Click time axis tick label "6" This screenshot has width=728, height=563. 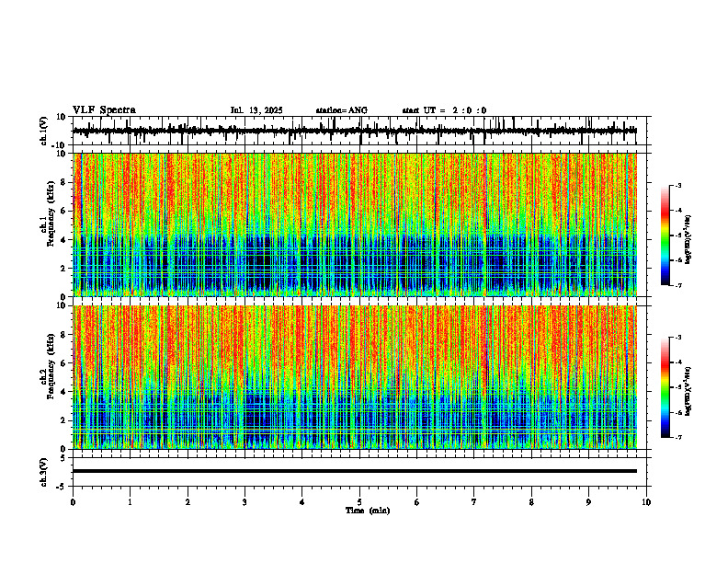(417, 502)
